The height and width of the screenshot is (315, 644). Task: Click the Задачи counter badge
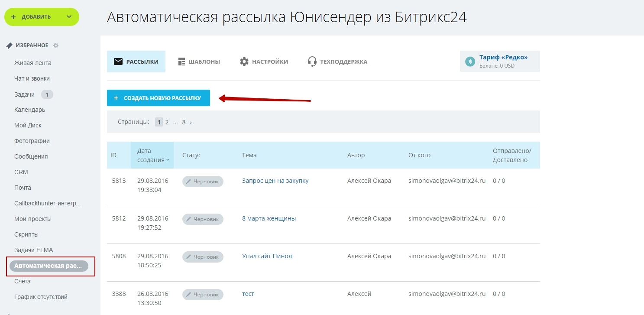point(47,94)
